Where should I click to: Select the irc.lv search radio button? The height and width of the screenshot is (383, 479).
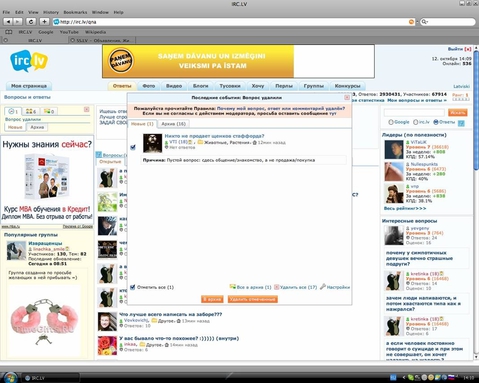pos(415,122)
